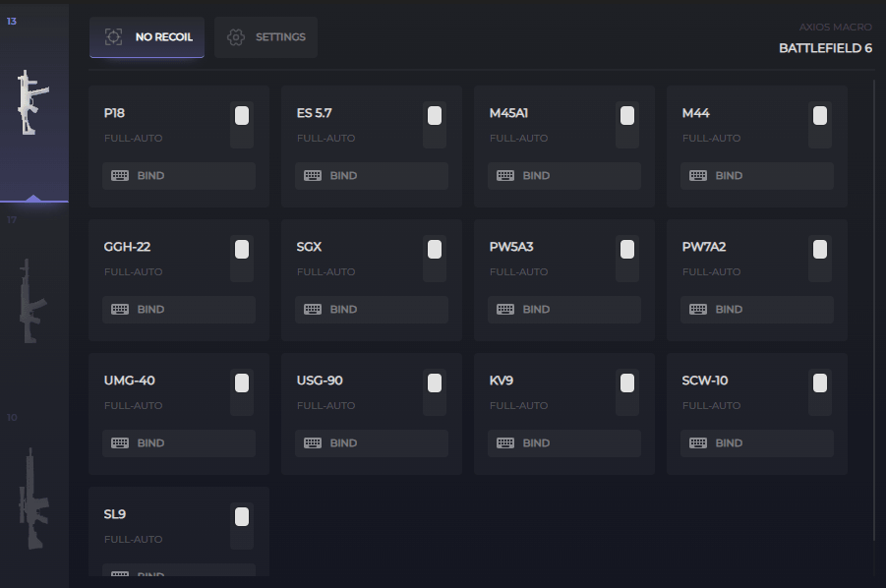Toggle the SCW-10 weapon switch
Viewport: 886px width, 588px height.
pyautogui.click(x=820, y=392)
